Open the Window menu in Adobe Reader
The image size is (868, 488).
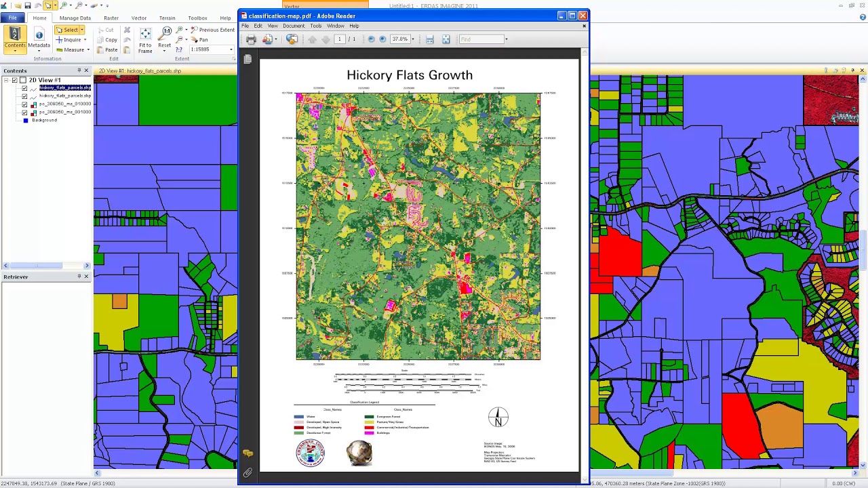[336, 26]
